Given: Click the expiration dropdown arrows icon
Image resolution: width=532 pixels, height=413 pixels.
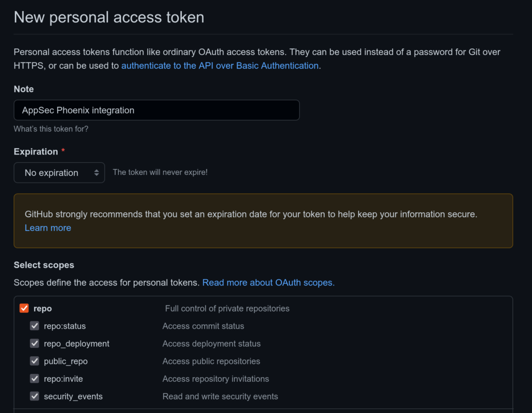Looking at the screenshot, I should [x=96, y=173].
